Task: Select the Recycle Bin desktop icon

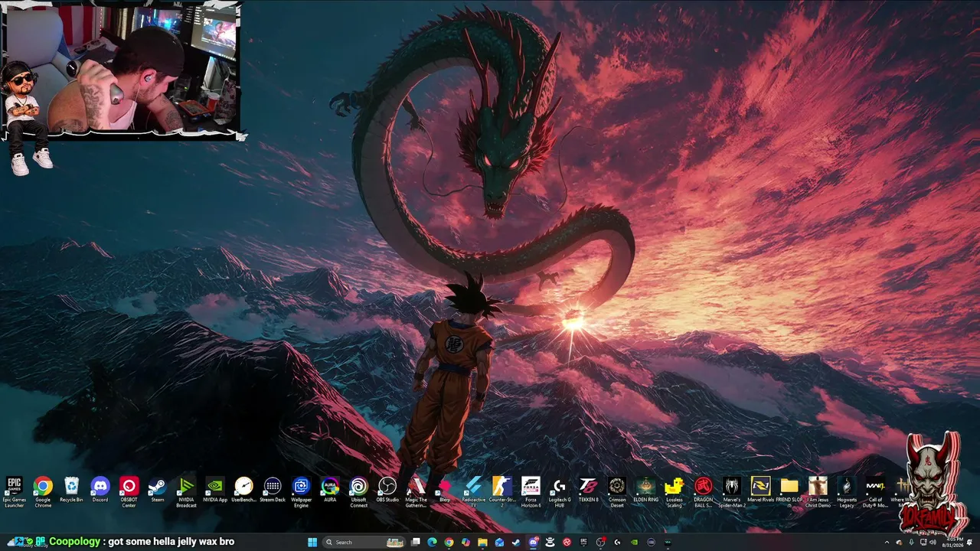Action: 71,490
